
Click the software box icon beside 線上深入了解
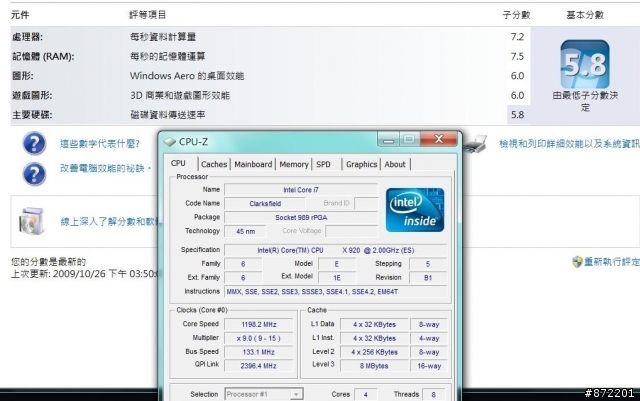[x=32, y=221]
